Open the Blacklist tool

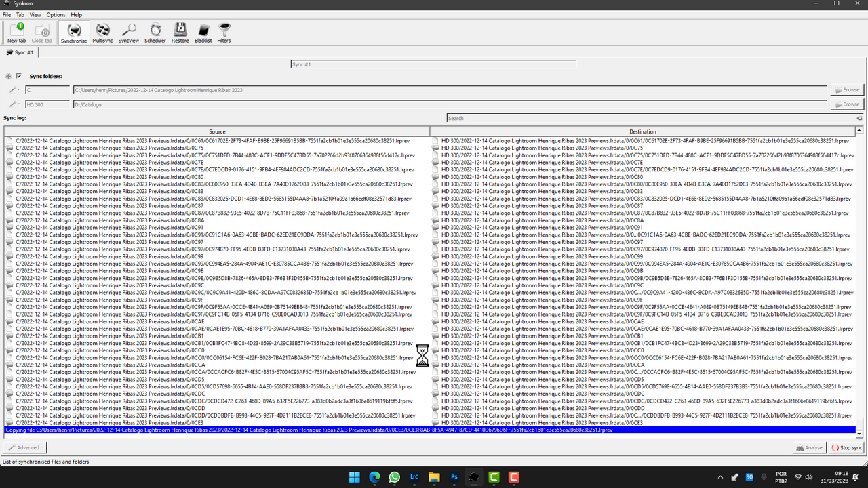coord(203,33)
